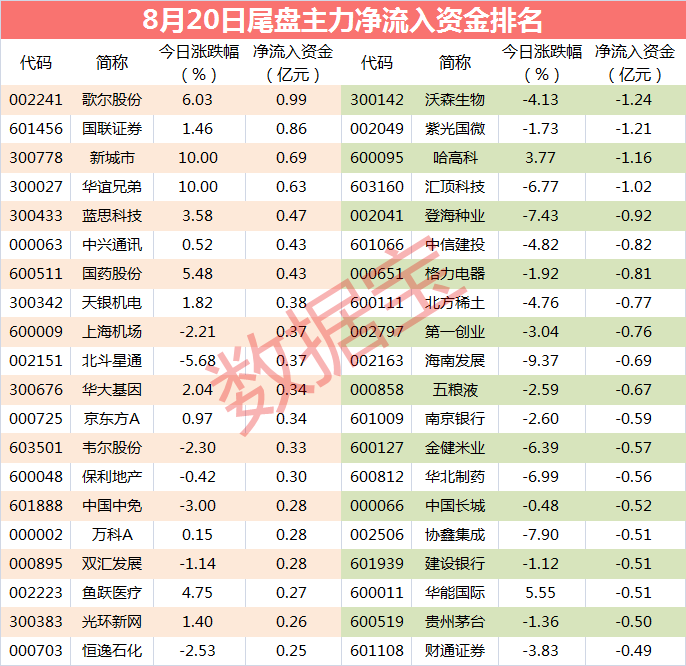Select the 国联证券 row name

[x=112, y=129]
